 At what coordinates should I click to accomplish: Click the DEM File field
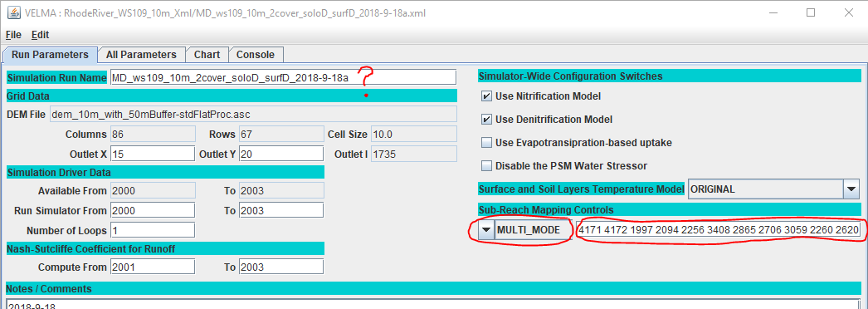pyautogui.click(x=253, y=114)
